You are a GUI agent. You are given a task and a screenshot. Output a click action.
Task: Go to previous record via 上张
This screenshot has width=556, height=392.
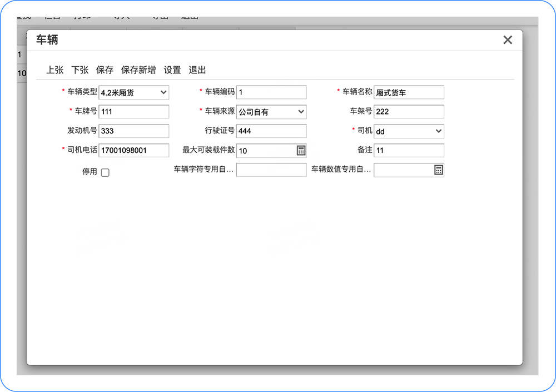pyautogui.click(x=55, y=70)
